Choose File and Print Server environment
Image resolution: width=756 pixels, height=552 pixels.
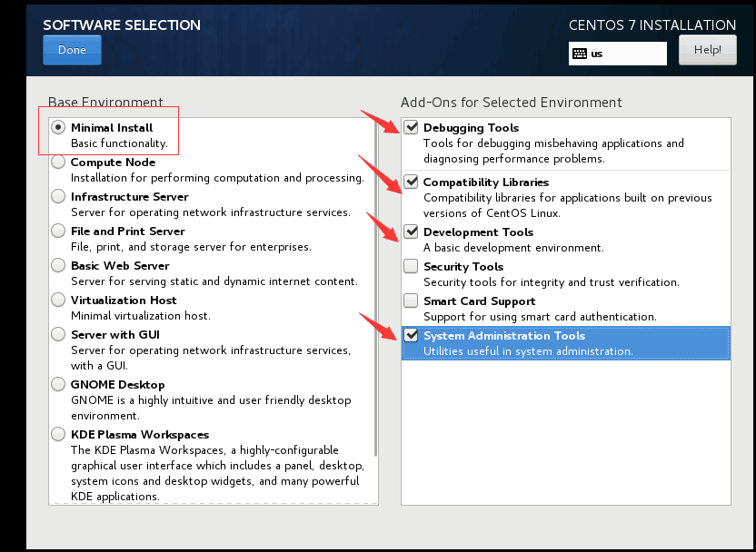pos(58,231)
